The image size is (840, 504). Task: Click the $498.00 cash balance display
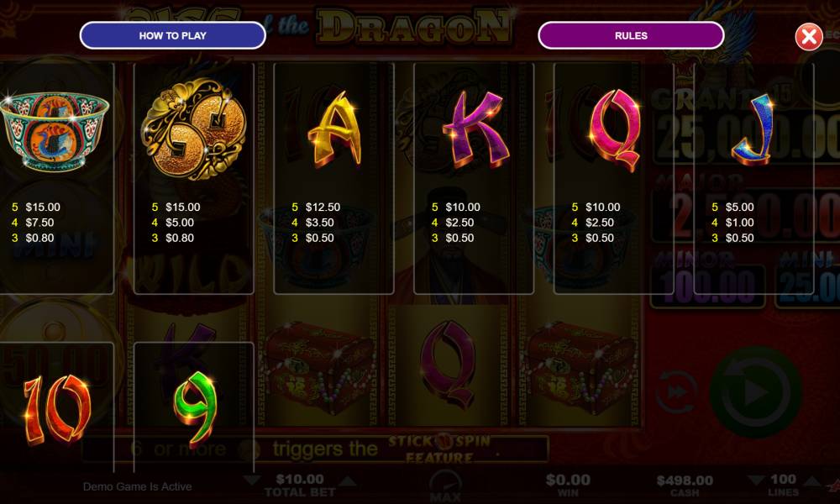tap(685, 485)
